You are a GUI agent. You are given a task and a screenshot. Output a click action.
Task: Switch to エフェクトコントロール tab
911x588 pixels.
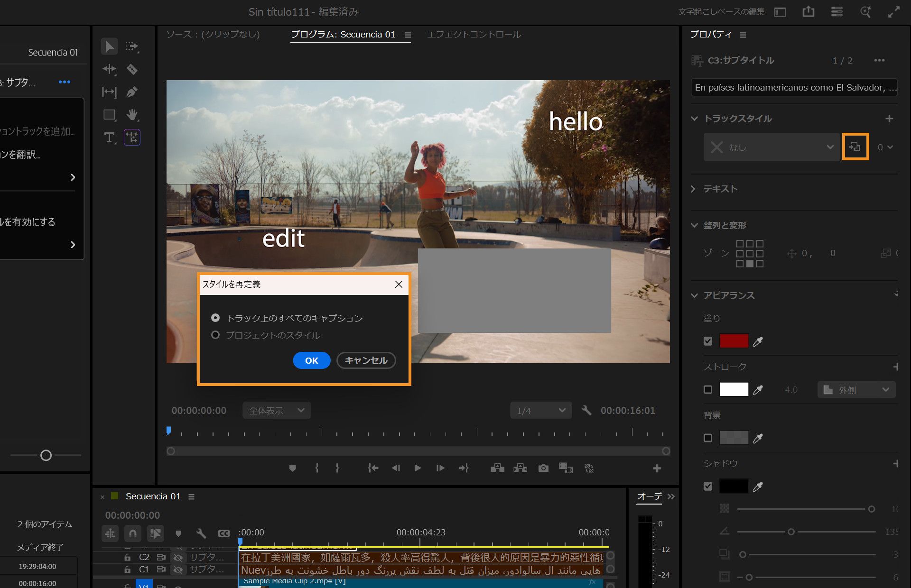(x=474, y=34)
